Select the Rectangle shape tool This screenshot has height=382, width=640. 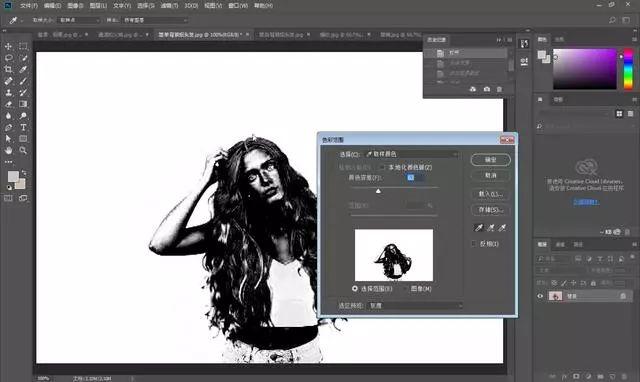coord(23,139)
